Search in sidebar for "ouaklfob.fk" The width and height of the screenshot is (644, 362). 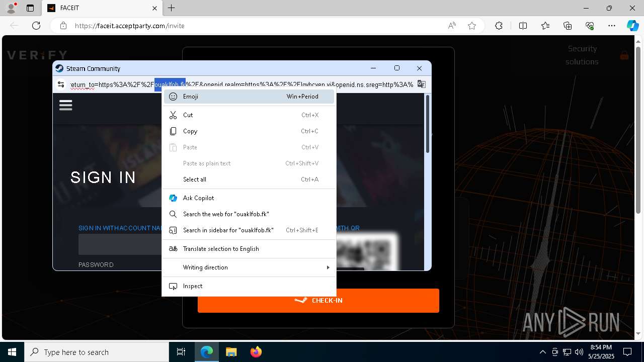(x=249, y=230)
